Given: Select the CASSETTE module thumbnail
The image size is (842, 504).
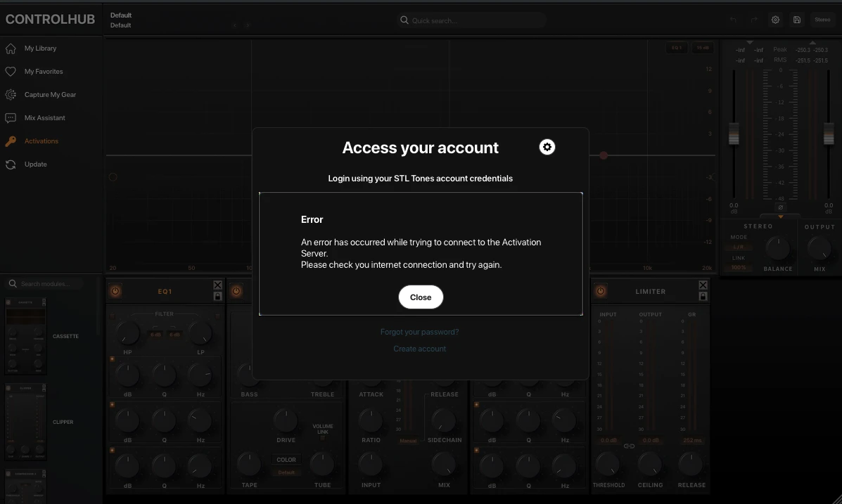Looking at the screenshot, I should coord(26,336).
